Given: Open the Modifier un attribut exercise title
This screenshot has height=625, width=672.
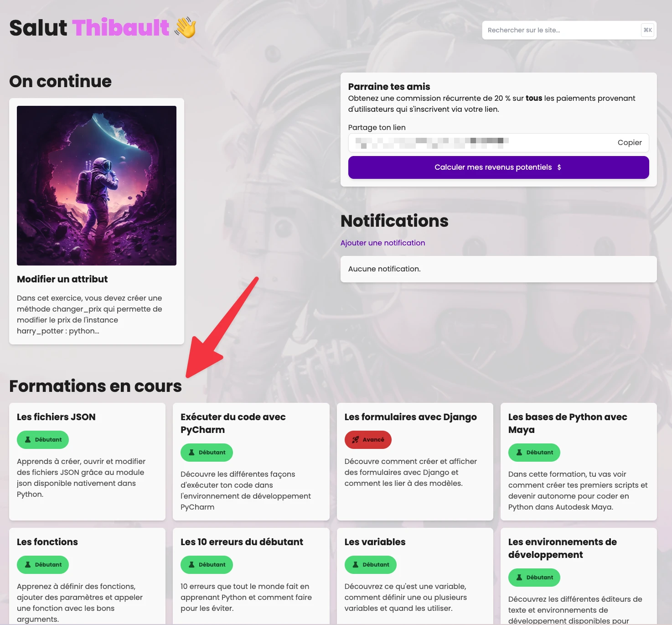Looking at the screenshot, I should 62,279.
